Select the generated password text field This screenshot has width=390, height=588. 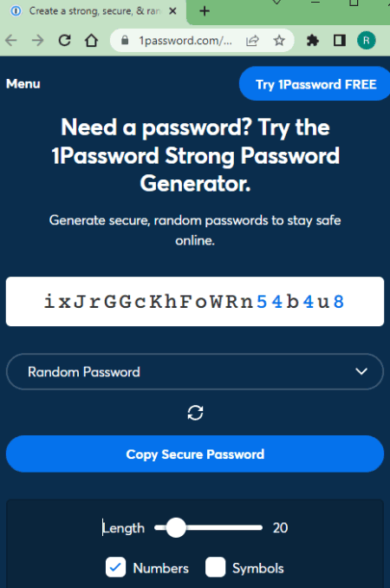[195, 302]
